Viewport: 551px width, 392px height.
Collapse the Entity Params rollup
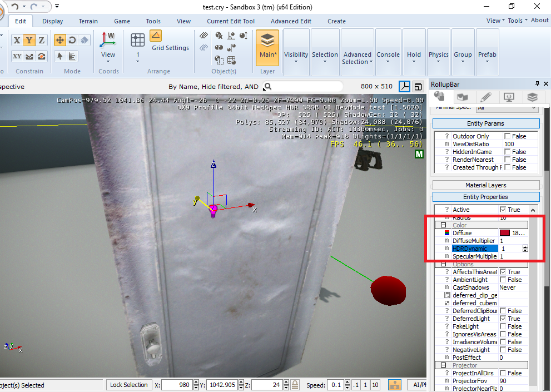(485, 123)
